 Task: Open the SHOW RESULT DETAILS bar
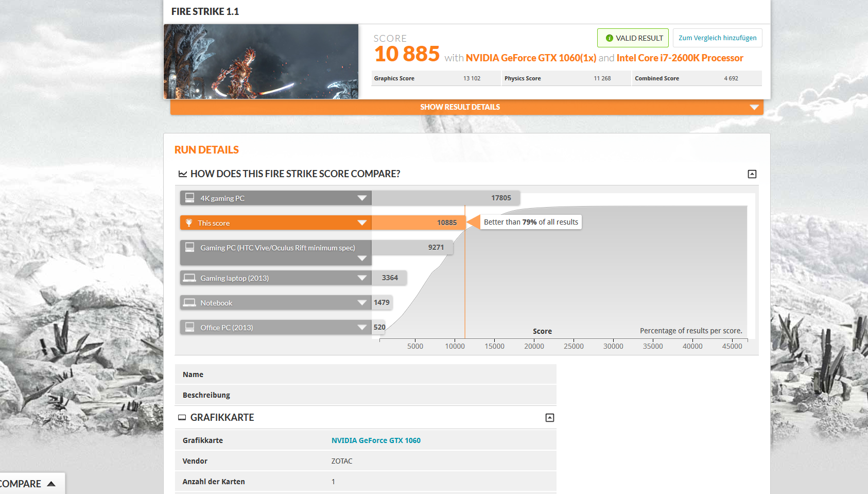[x=467, y=107]
